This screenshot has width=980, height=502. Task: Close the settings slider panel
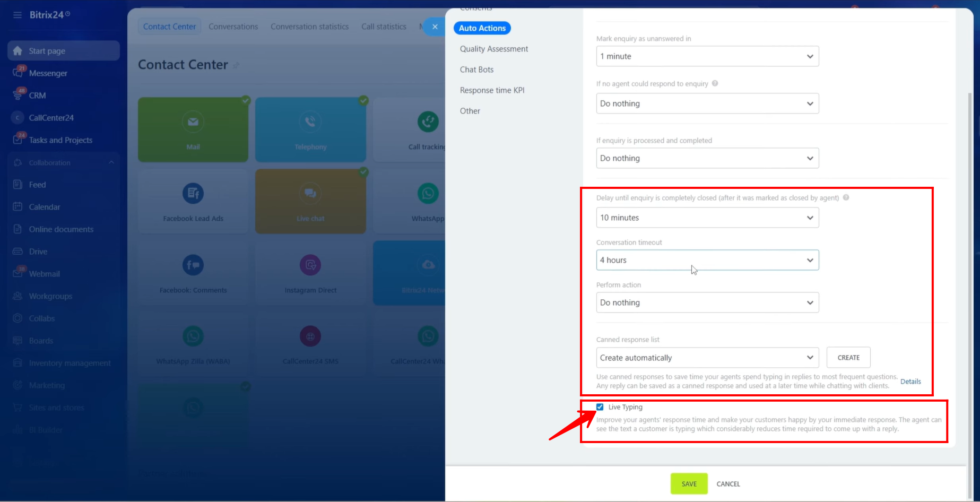click(435, 27)
